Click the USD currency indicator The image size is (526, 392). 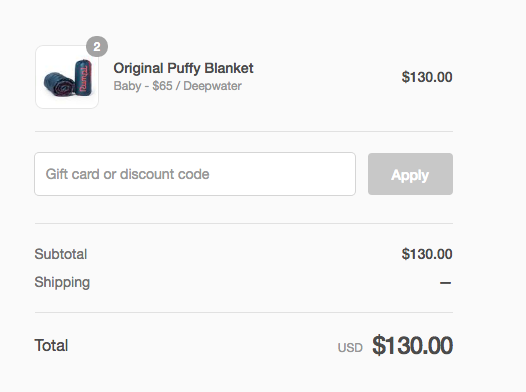tap(350, 348)
